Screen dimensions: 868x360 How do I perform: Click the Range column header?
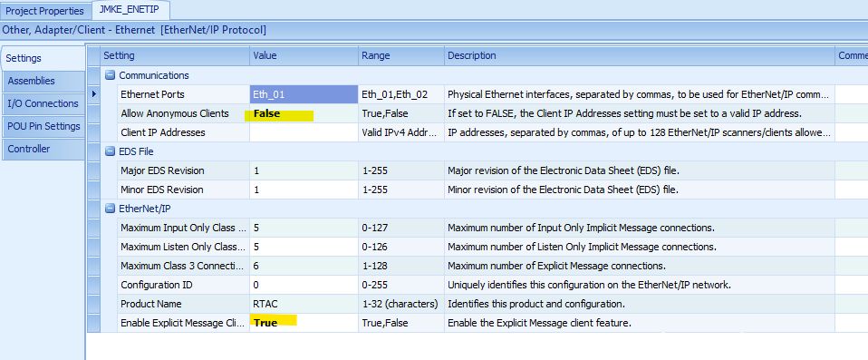tap(401, 56)
